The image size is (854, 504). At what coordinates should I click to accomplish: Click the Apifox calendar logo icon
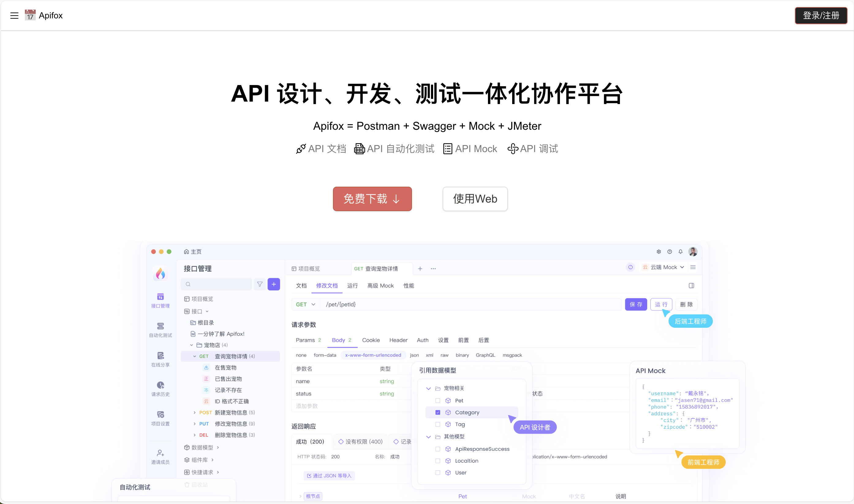tap(30, 15)
